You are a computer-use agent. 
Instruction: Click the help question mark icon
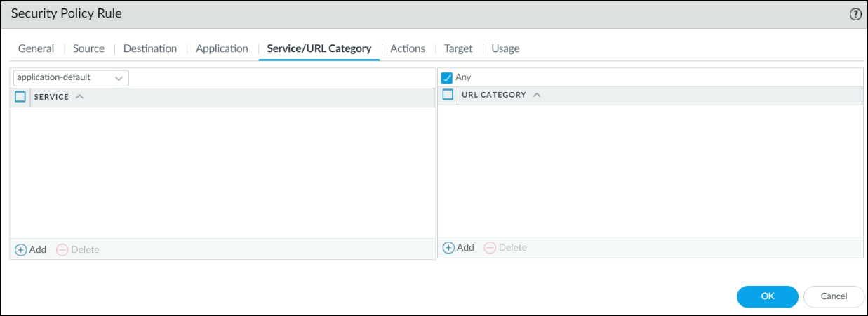pyautogui.click(x=855, y=15)
